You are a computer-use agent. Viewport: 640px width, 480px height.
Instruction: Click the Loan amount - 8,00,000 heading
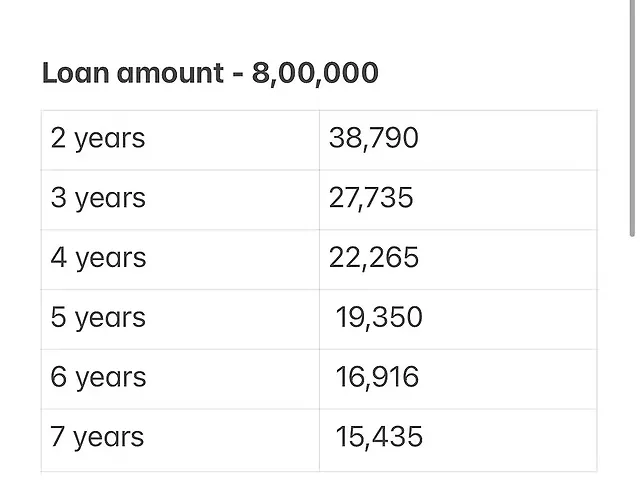pos(210,73)
